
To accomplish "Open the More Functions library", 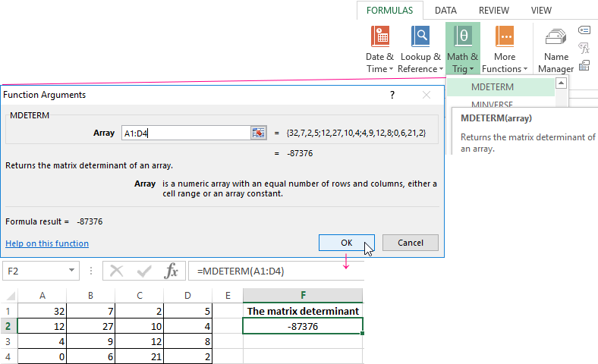I will coord(504,49).
